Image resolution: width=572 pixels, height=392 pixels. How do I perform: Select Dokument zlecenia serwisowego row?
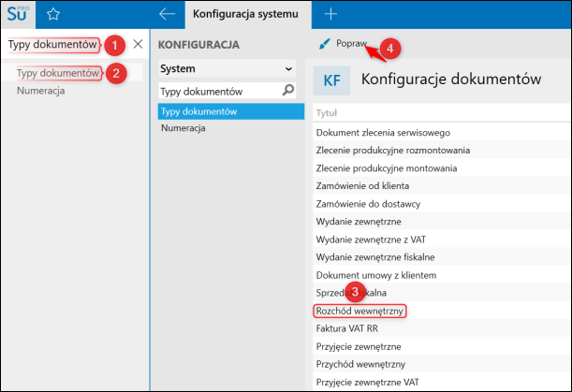pyautogui.click(x=384, y=133)
